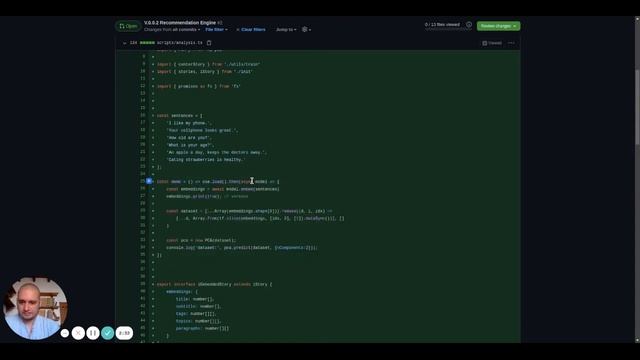Image resolution: width=640 pixels, height=360 pixels.
Task: Finish the recording with the green checkmark
Action: (x=107, y=333)
